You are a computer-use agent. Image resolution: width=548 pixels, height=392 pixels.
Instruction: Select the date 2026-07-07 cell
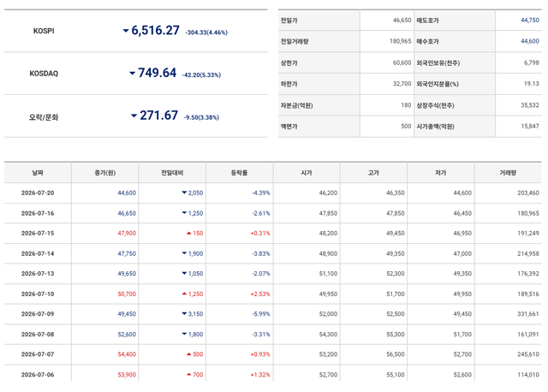click(38, 354)
